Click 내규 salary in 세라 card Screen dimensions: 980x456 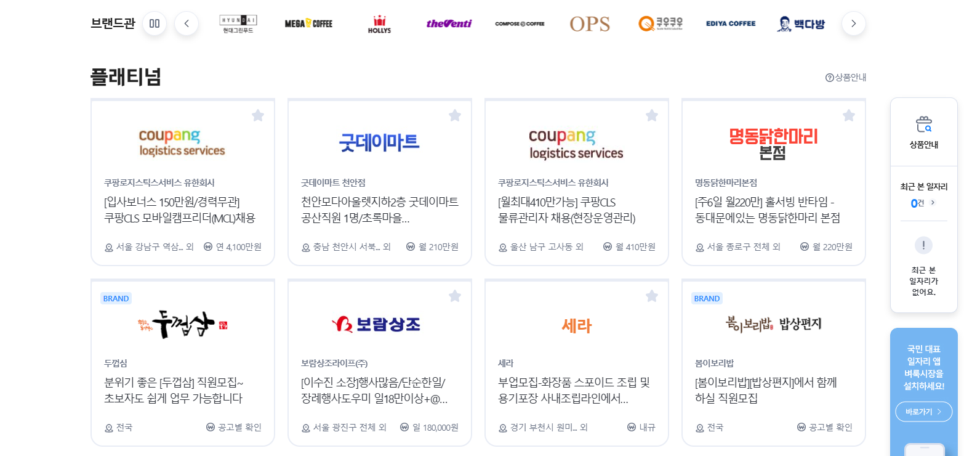click(x=641, y=428)
